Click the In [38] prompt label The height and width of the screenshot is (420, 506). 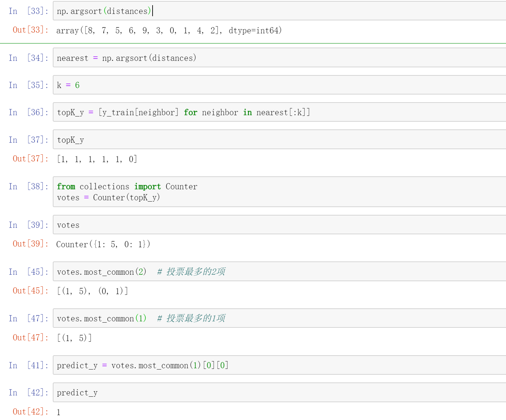coord(29,186)
